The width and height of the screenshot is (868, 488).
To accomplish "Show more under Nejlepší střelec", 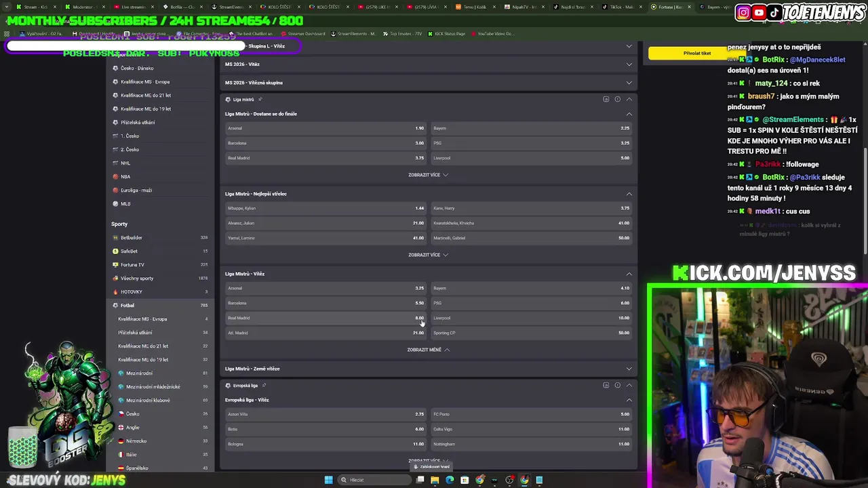I will coord(428,255).
